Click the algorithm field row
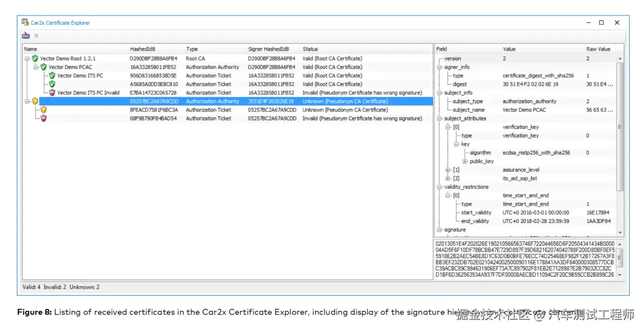Image resolution: width=644 pixels, height=331 pixels. [526, 153]
